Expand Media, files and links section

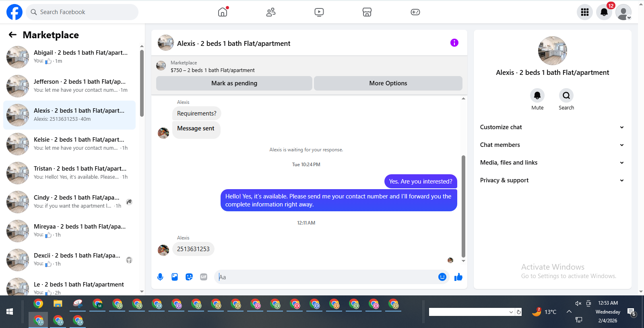[552, 163]
